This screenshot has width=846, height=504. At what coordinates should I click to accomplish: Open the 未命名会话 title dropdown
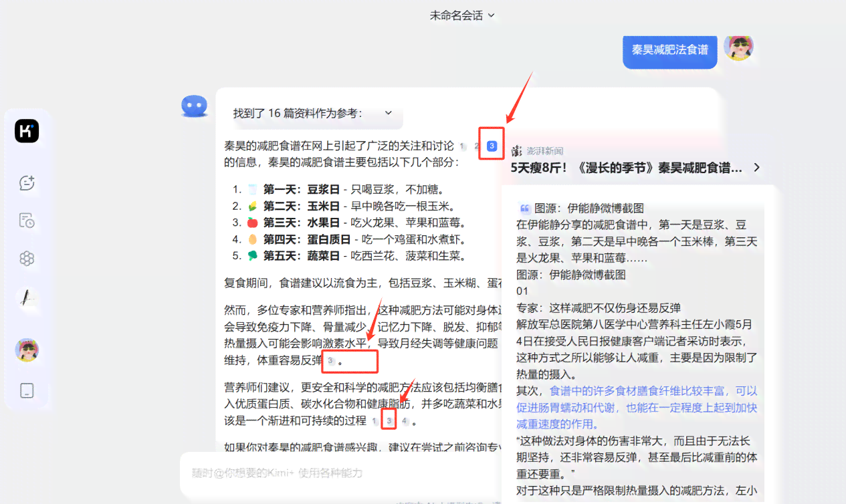tap(462, 15)
